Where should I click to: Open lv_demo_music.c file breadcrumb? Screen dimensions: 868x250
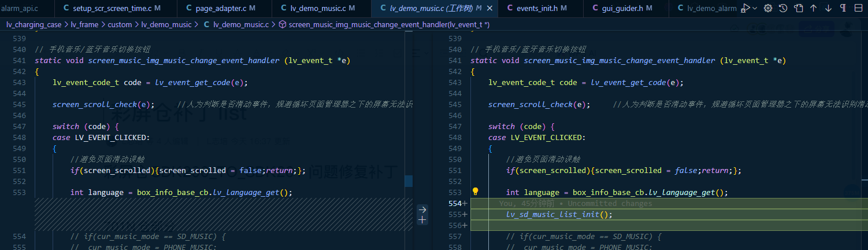(x=240, y=24)
